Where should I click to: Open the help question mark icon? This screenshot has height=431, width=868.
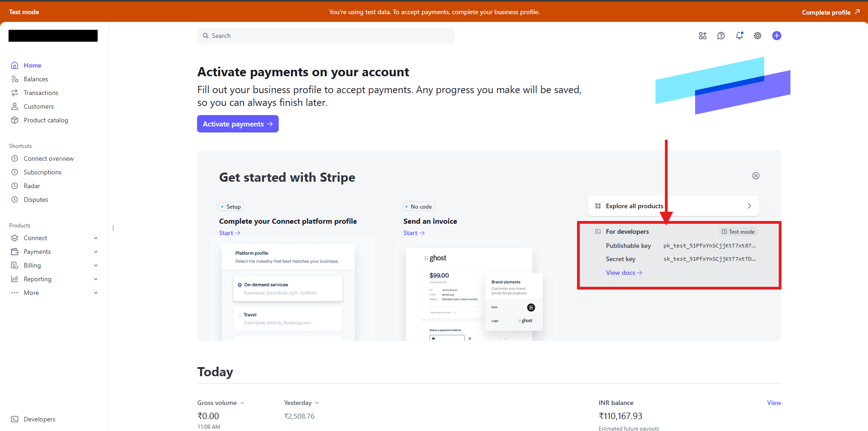click(x=721, y=36)
